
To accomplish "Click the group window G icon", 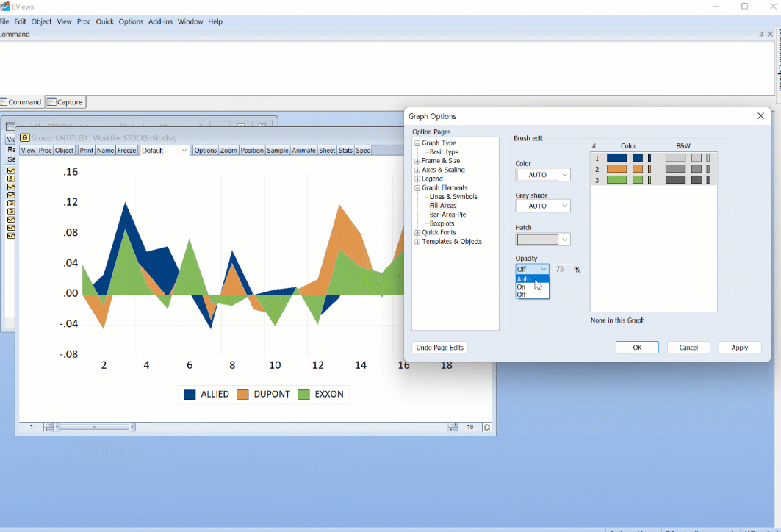I will tap(24, 137).
